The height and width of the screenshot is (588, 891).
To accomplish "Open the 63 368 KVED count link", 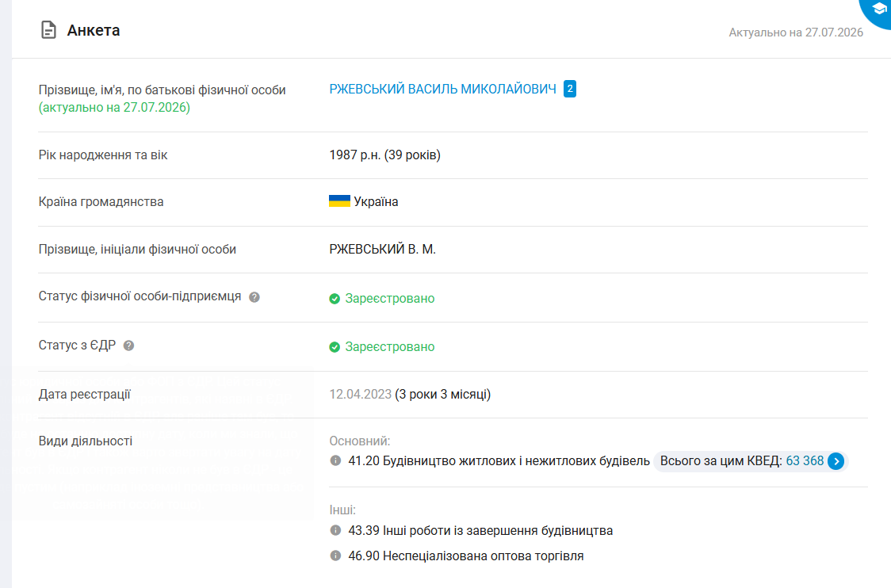I will tap(805, 460).
